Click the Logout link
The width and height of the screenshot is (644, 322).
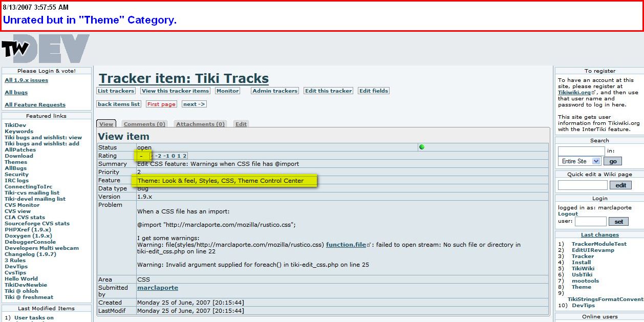click(568, 214)
